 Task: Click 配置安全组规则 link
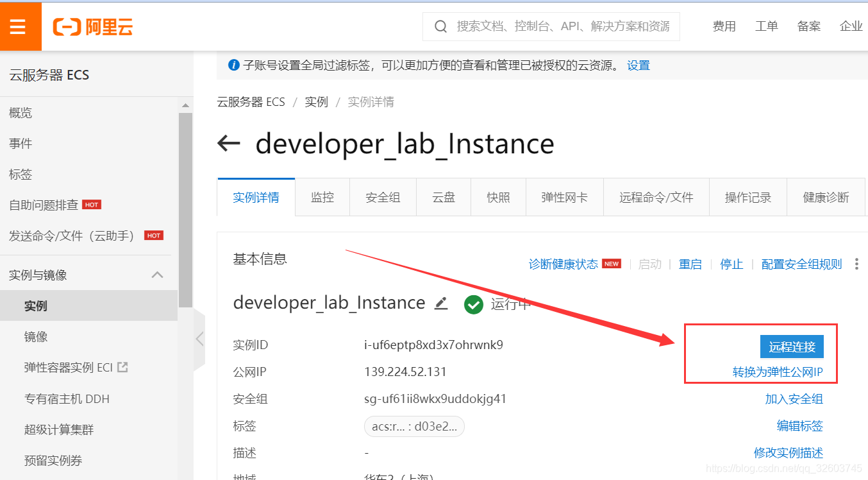pyautogui.click(x=802, y=264)
